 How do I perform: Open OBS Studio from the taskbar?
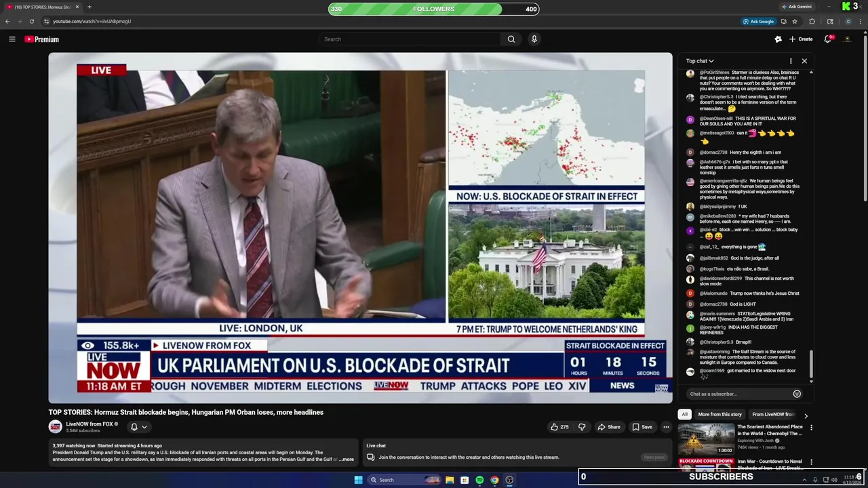[509, 480]
